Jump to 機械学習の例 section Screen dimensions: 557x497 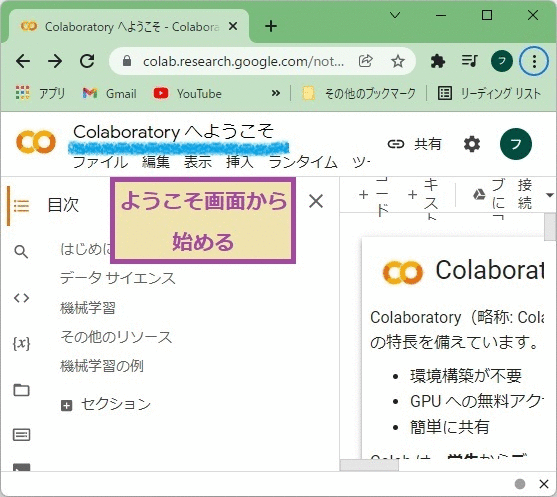(x=102, y=366)
